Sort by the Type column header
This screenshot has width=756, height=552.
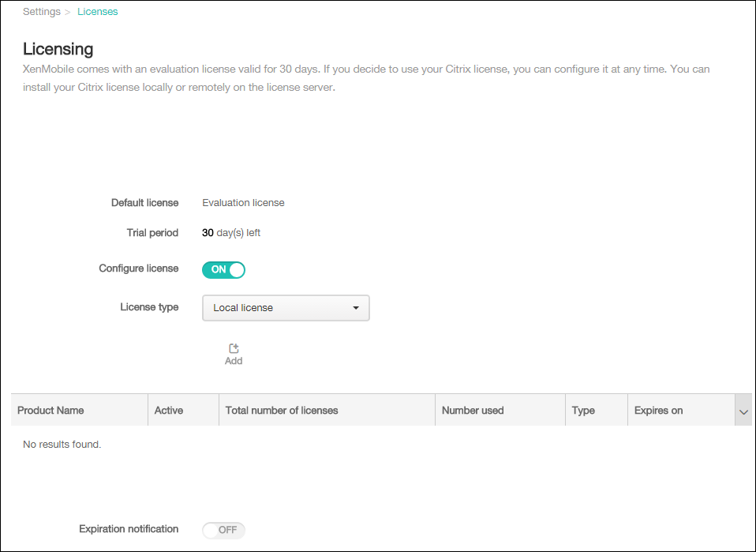tap(583, 411)
